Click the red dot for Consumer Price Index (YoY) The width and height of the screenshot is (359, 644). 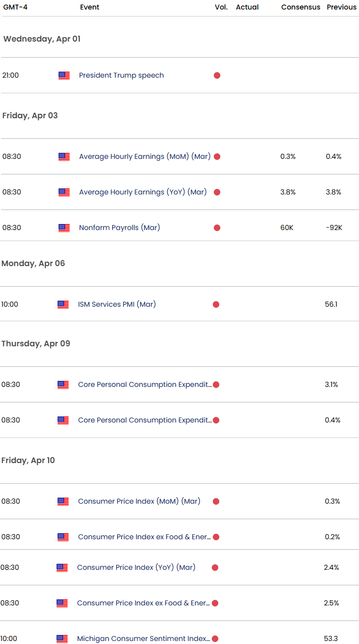click(215, 568)
